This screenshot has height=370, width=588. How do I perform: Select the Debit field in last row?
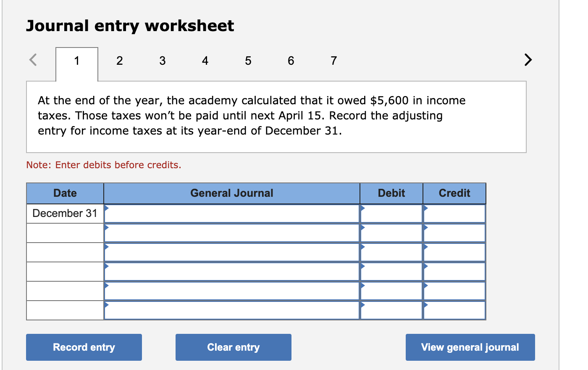click(391, 310)
